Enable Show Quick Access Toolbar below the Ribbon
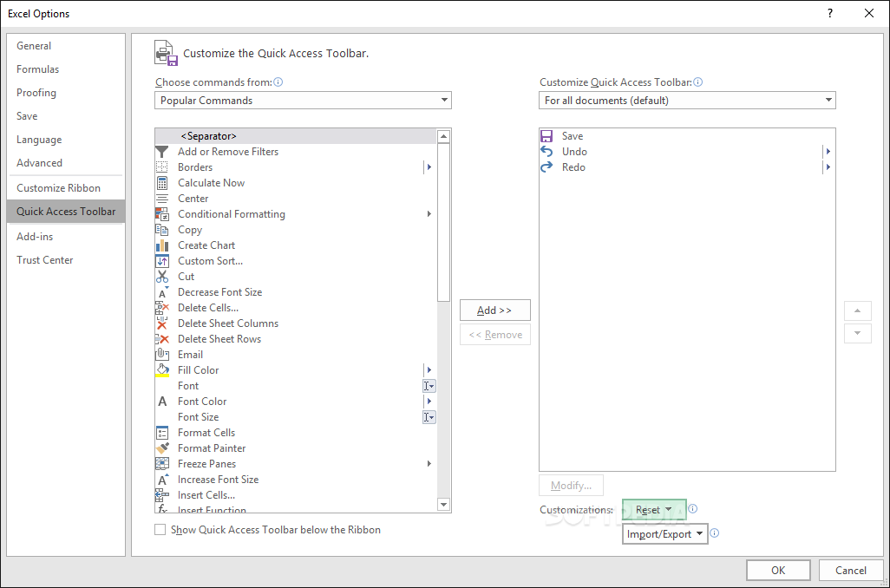This screenshot has width=890, height=588. point(160,530)
